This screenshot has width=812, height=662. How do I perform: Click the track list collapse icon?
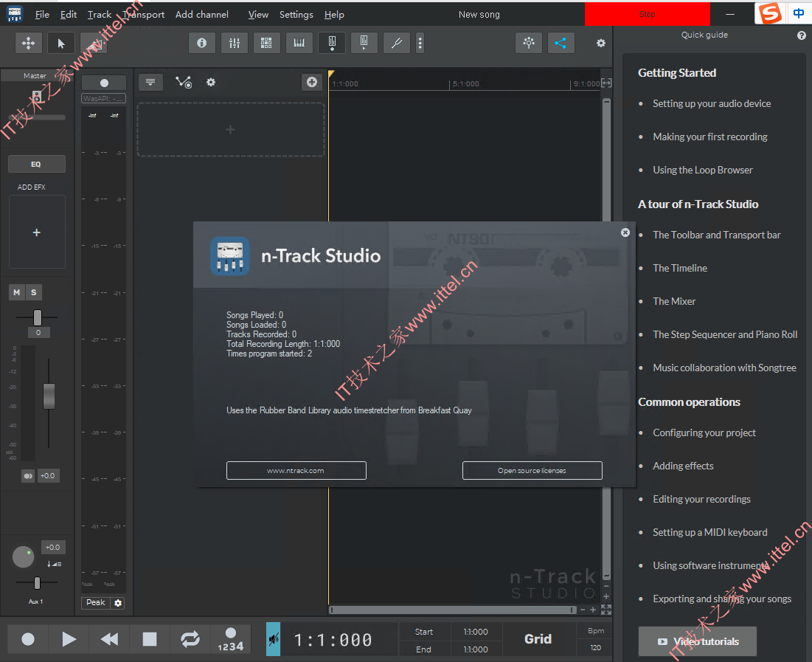pos(150,82)
